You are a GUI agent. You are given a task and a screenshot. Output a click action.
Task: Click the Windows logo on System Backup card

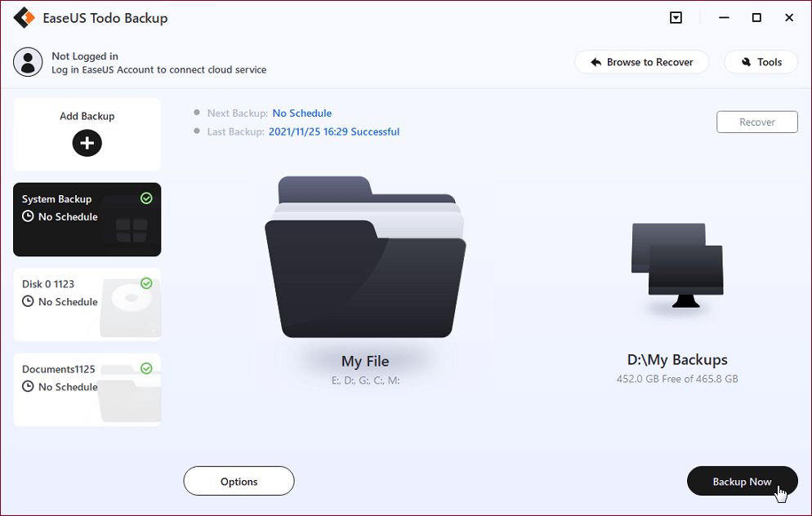pyautogui.click(x=132, y=230)
